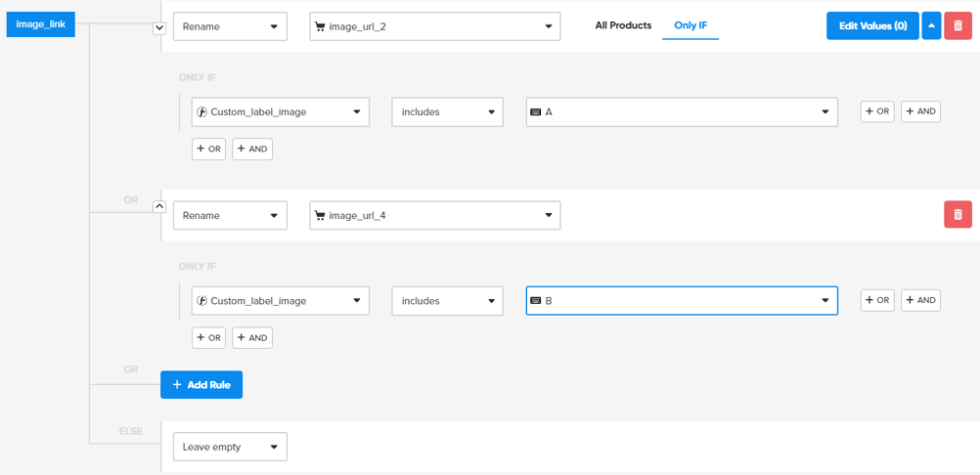Open the image_url_2 field dropdown

coord(434,26)
